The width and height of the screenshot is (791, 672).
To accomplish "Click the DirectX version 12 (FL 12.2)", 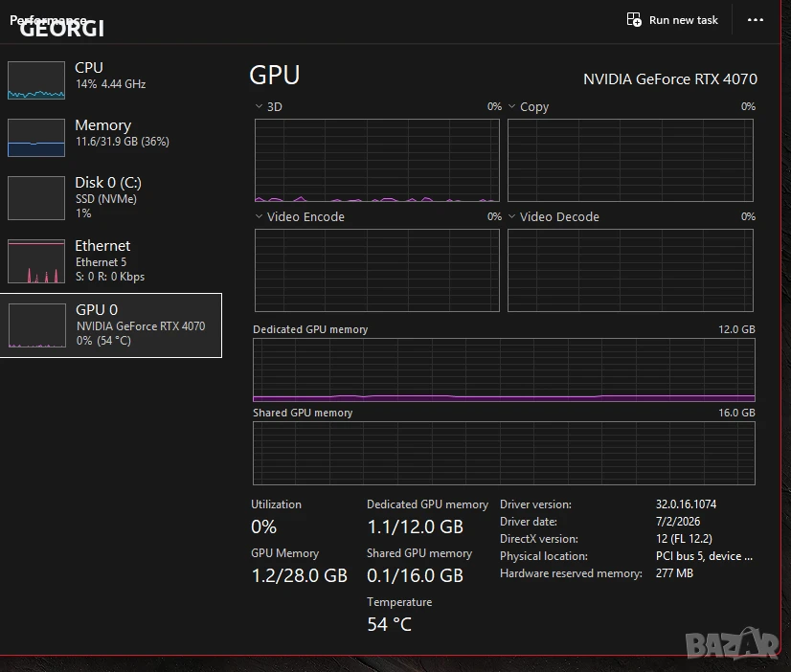I will [684, 538].
